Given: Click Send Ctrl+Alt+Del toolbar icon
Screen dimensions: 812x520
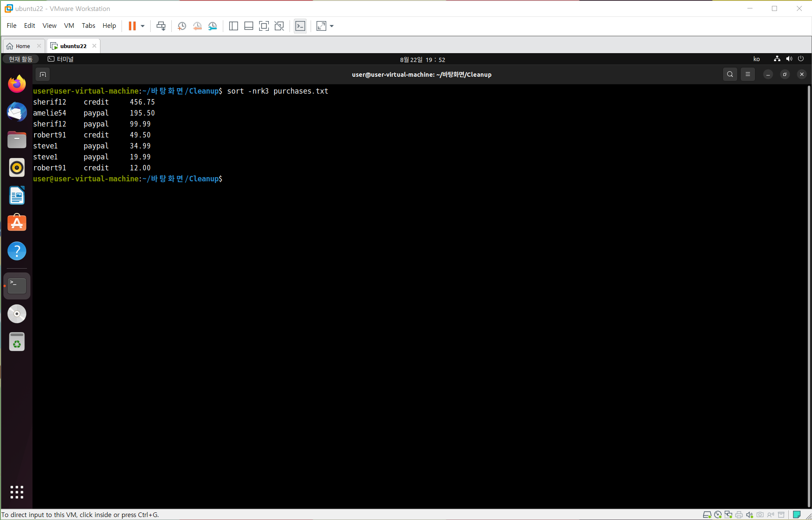Looking at the screenshot, I should point(161,26).
